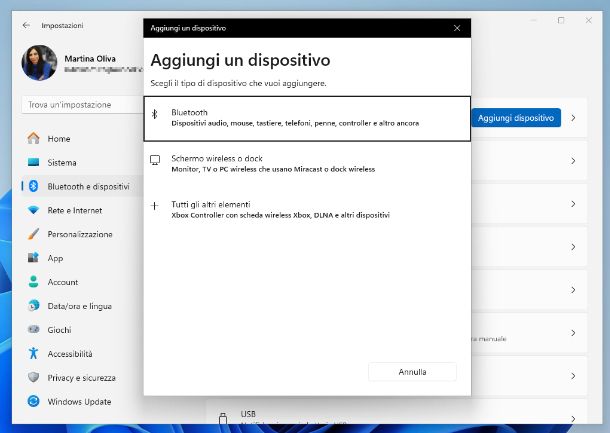The width and height of the screenshot is (610, 433).
Task: Click Martina Oliva profile picture
Action: [39, 63]
